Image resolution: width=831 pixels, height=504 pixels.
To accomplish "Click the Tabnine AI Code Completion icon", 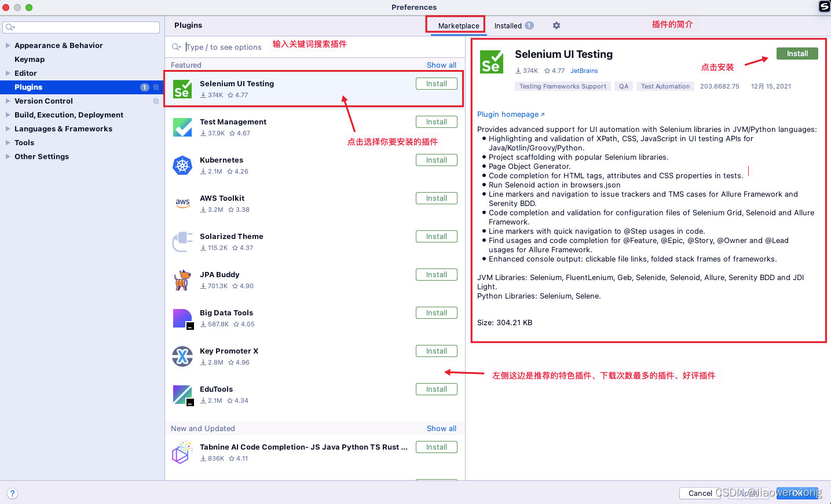I will tap(182, 453).
